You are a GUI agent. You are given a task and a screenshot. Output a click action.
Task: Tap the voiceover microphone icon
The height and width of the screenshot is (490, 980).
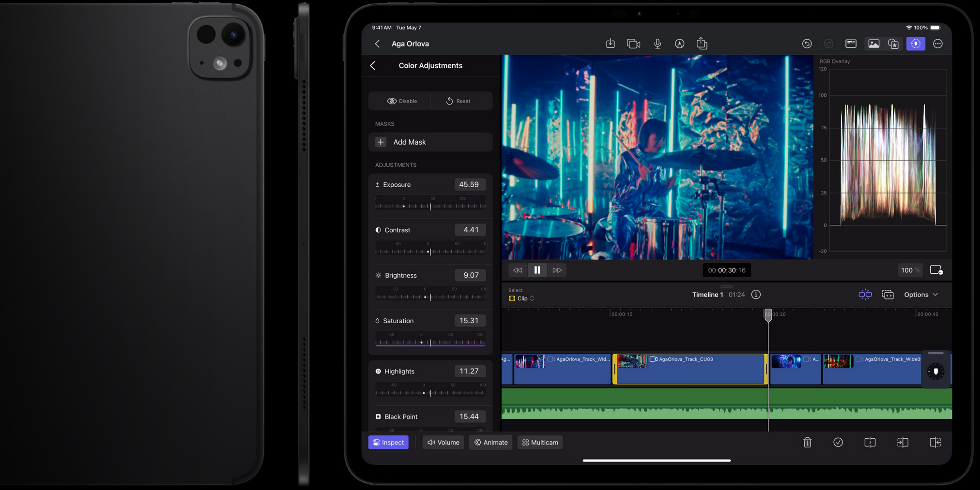point(657,44)
